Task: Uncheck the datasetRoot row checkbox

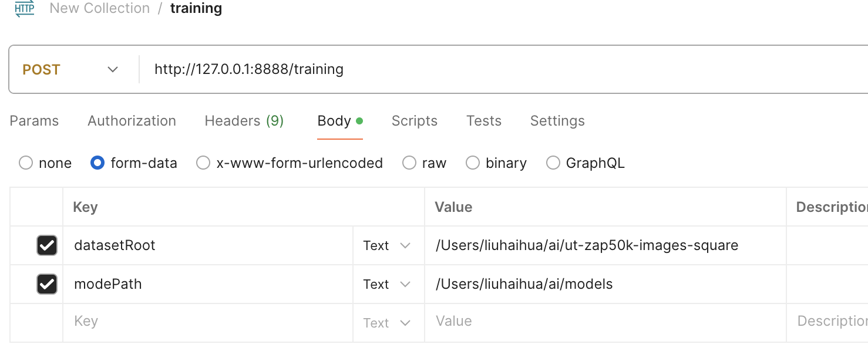Action: tap(47, 245)
